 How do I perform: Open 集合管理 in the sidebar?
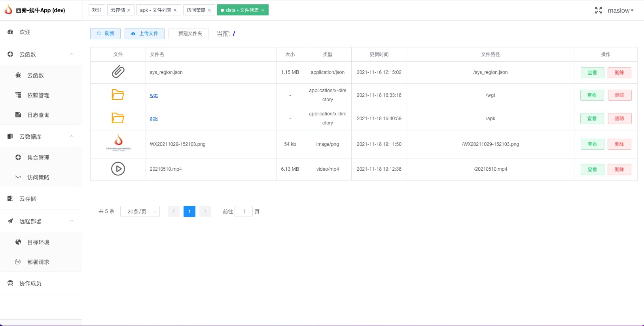coord(41,157)
